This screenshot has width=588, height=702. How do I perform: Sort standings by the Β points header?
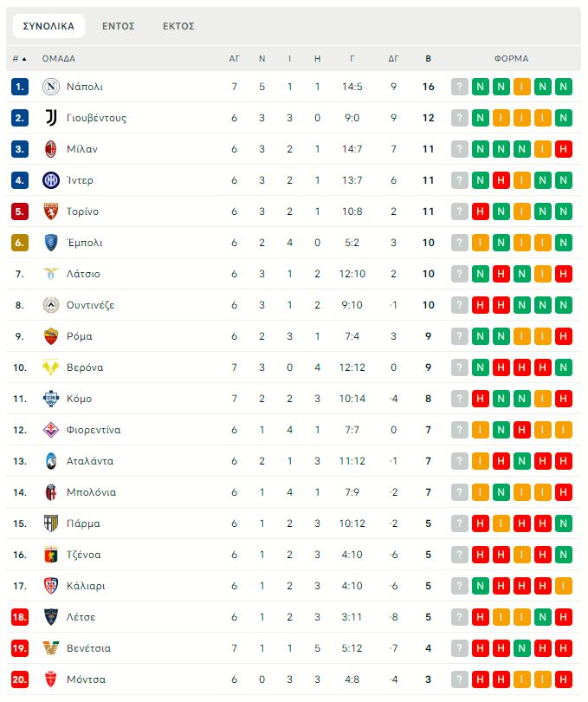tap(428, 59)
